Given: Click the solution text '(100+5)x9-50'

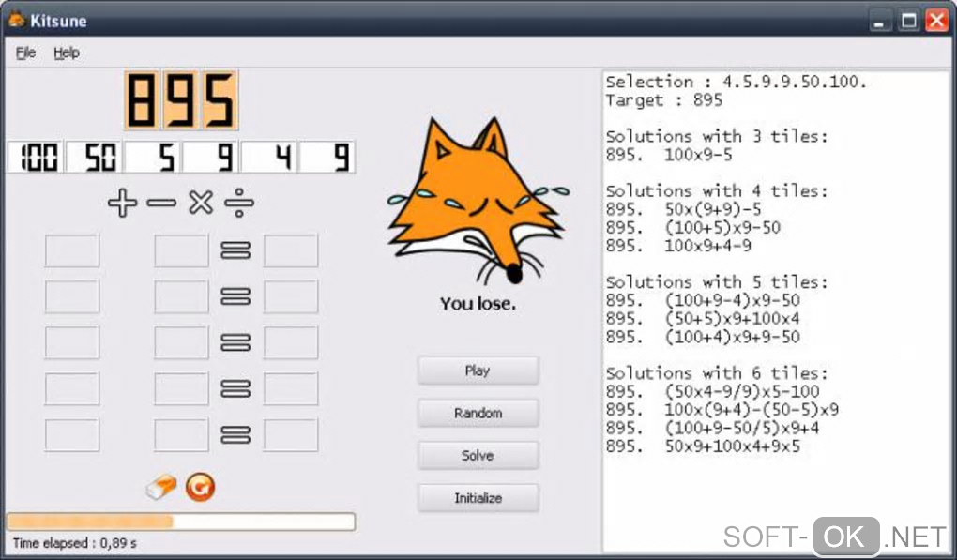Looking at the screenshot, I should (x=722, y=228).
